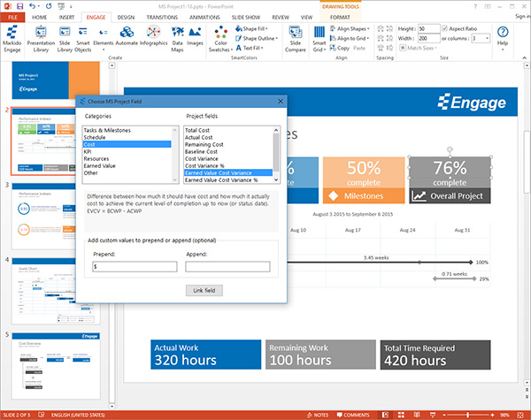Screen dimensions: 531x420
Task: Click Match Sizes button
Action: [419, 48]
